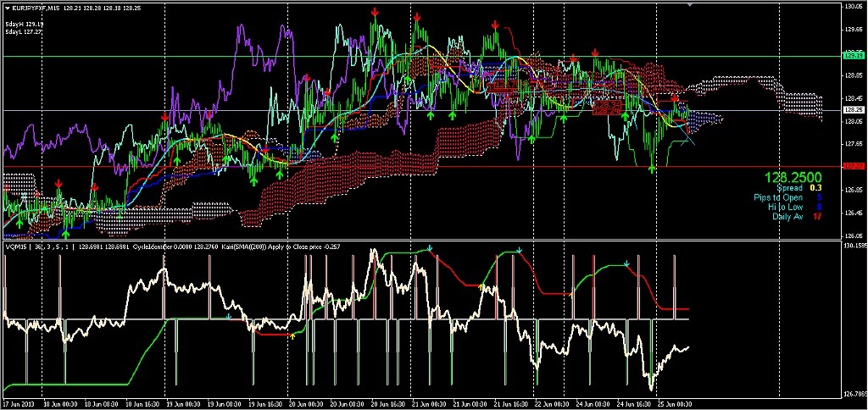Click the 24 Jun 16:30 time axis label
Screen dimensions: 868x410
(633, 403)
